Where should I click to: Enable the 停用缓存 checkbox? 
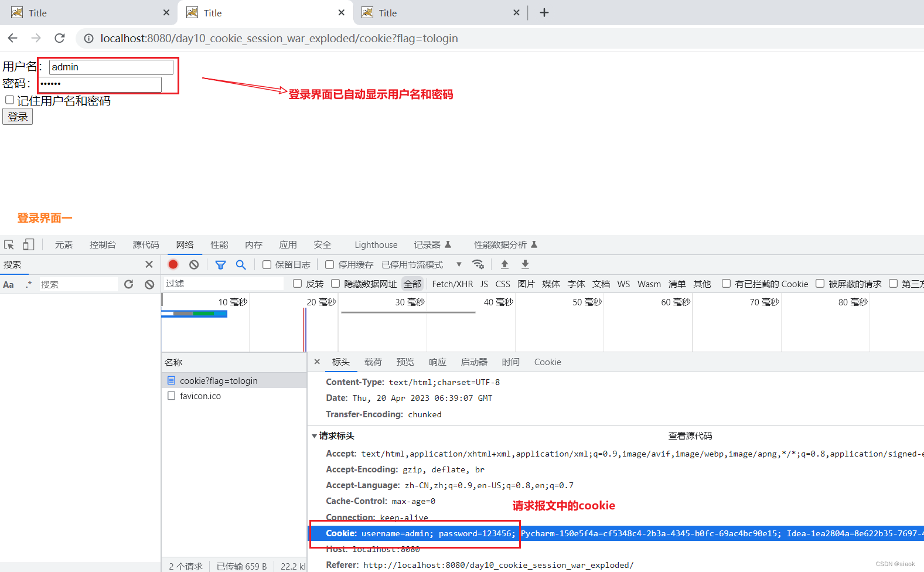tap(329, 264)
